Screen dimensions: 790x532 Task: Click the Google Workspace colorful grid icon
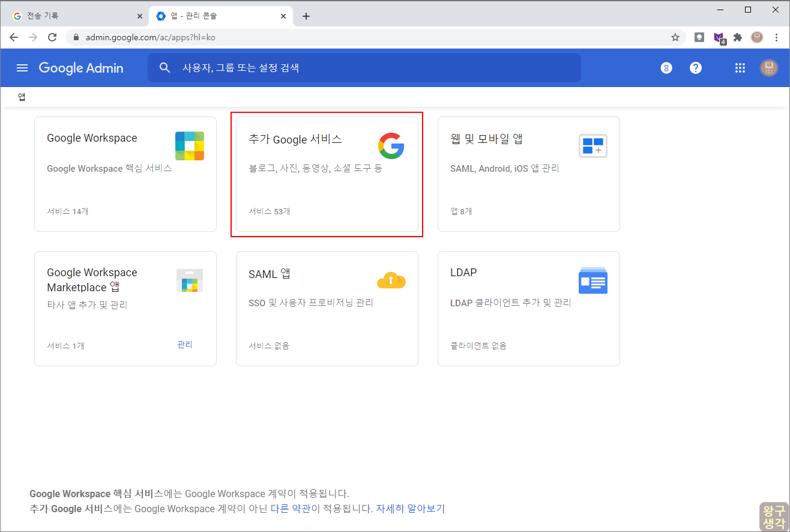click(x=190, y=146)
